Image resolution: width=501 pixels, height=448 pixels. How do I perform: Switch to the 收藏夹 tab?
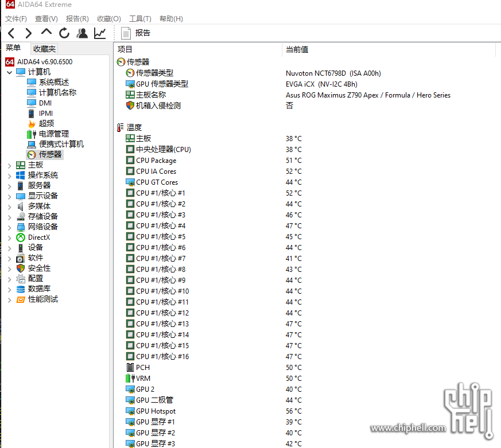(44, 49)
